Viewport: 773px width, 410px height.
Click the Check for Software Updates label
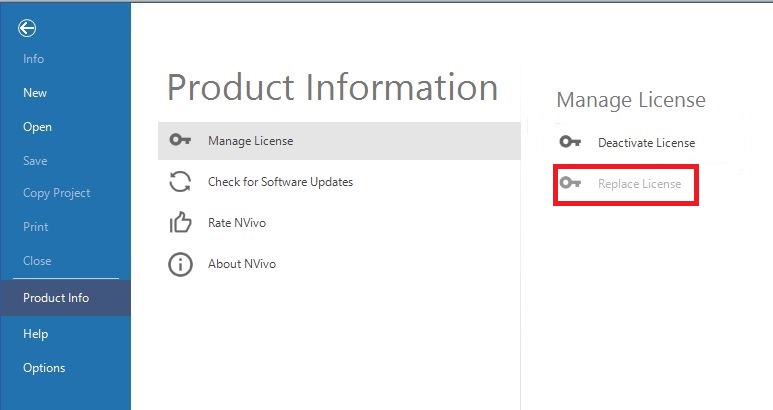[281, 182]
